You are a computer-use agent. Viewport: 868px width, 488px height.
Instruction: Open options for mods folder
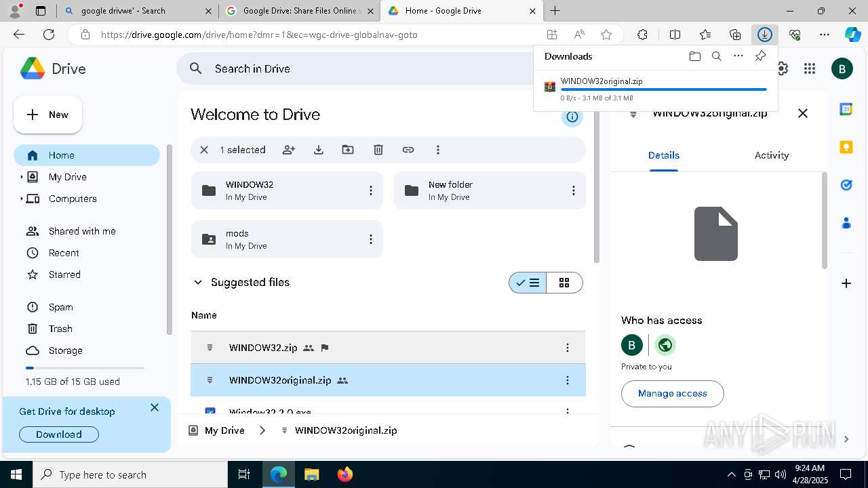[370, 239]
